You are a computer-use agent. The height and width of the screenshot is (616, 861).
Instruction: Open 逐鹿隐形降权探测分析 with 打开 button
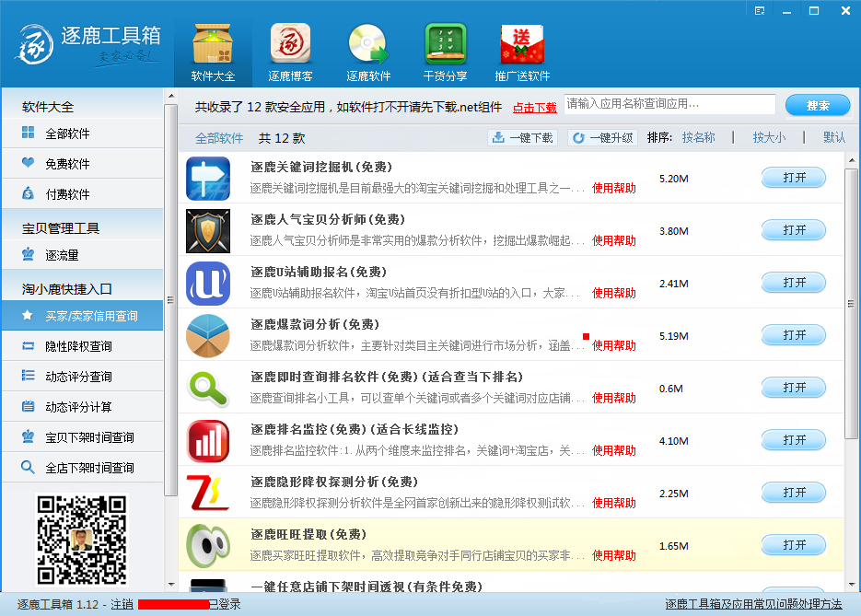tap(794, 493)
